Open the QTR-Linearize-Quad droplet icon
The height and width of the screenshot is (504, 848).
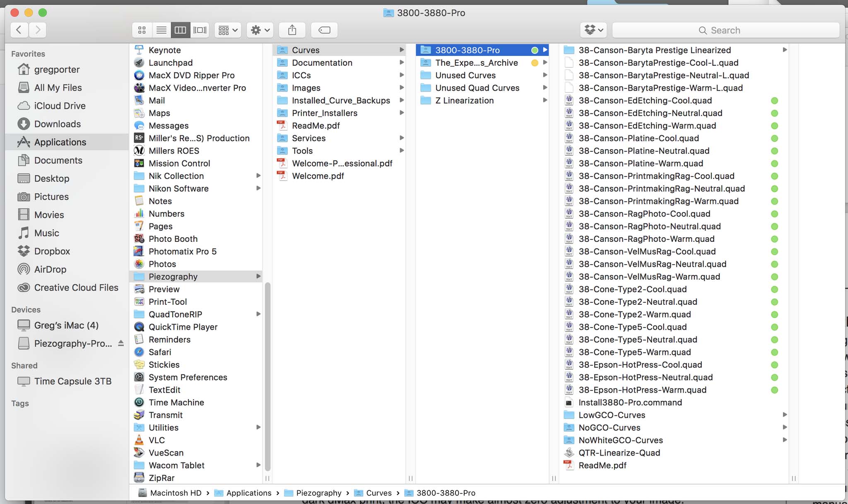569,453
